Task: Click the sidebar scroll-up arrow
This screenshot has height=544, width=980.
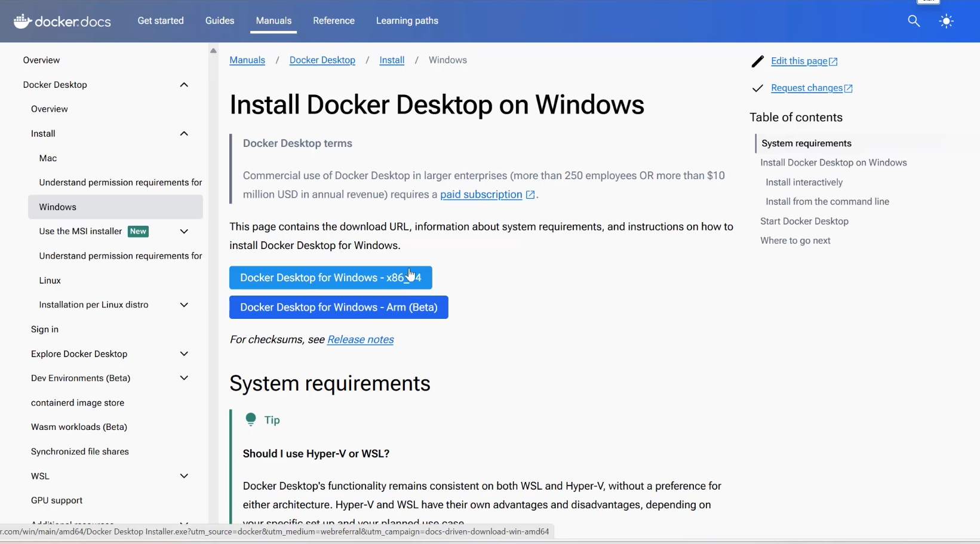Action: point(213,51)
